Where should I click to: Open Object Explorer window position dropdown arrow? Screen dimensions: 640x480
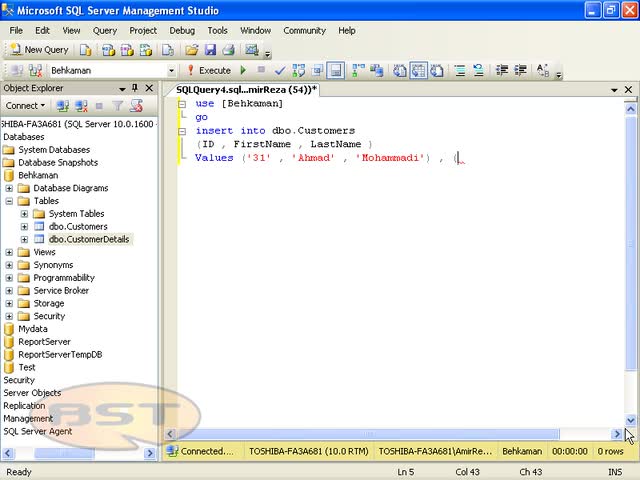tap(122, 89)
